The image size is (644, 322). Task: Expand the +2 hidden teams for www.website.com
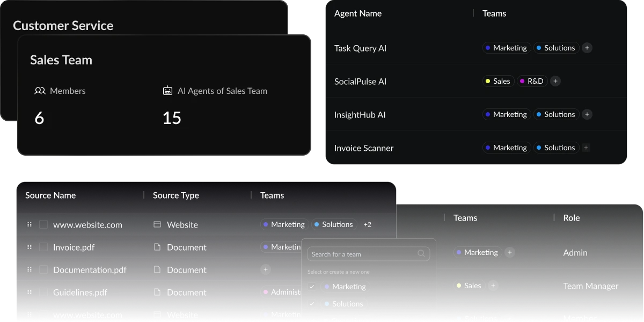367,224
